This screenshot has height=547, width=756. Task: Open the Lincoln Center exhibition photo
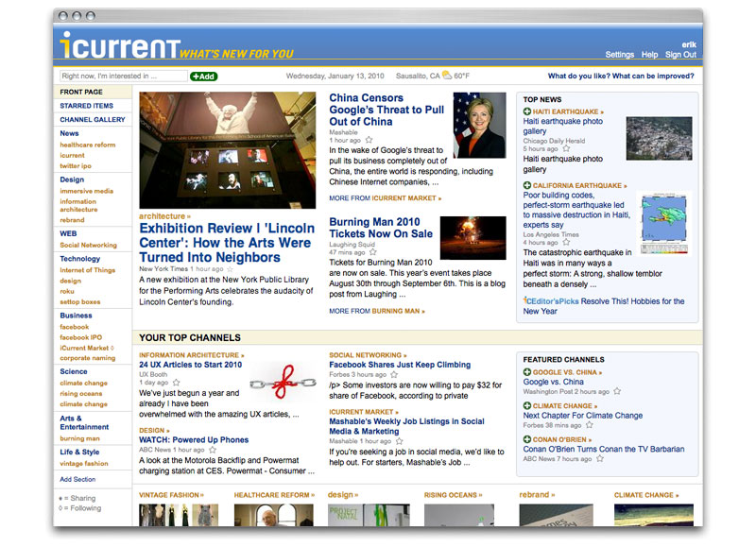tap(228, 151)
